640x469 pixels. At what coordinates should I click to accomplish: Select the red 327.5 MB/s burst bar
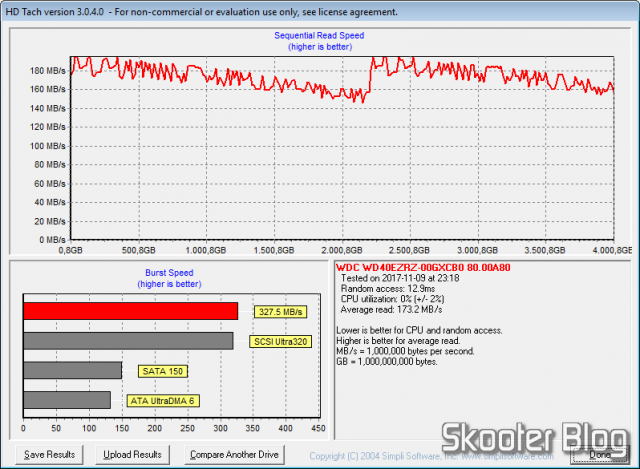tap(131, 311)
